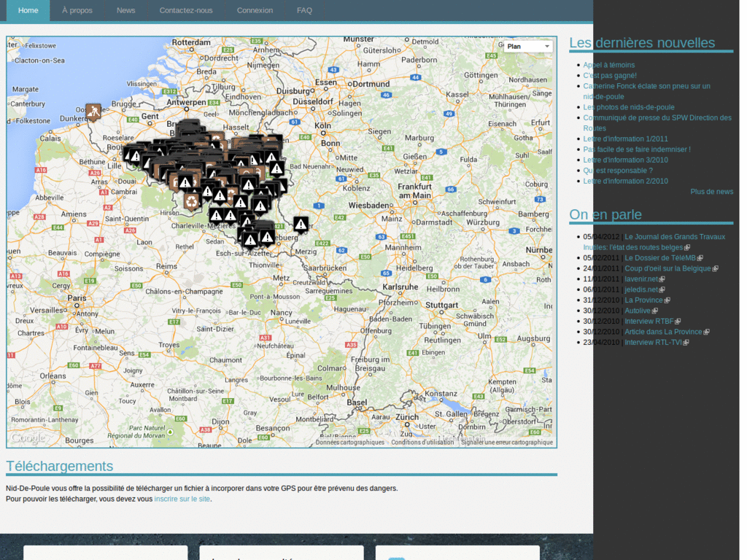Screen dimensions: 747x560
Task: Open the Contactez-nous page
Action: tap(186, 10)
